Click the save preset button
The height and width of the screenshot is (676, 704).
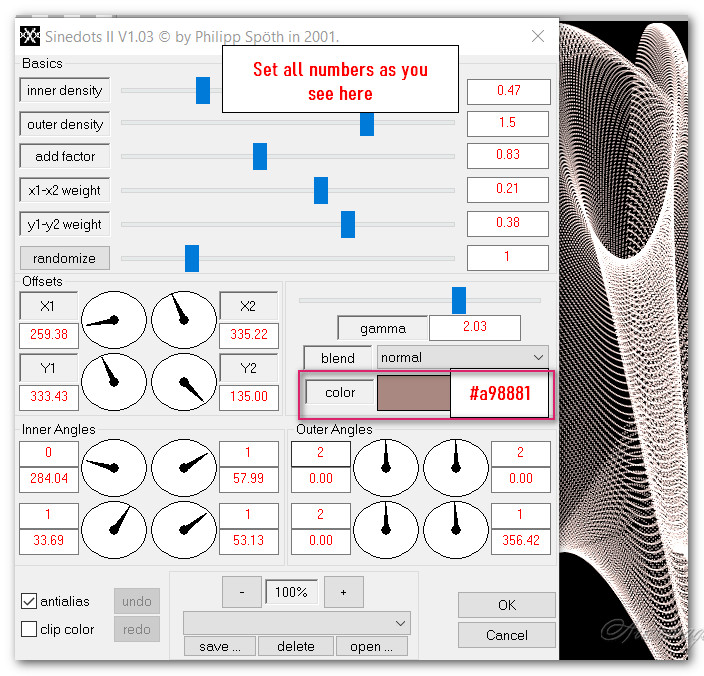(219, 647)
